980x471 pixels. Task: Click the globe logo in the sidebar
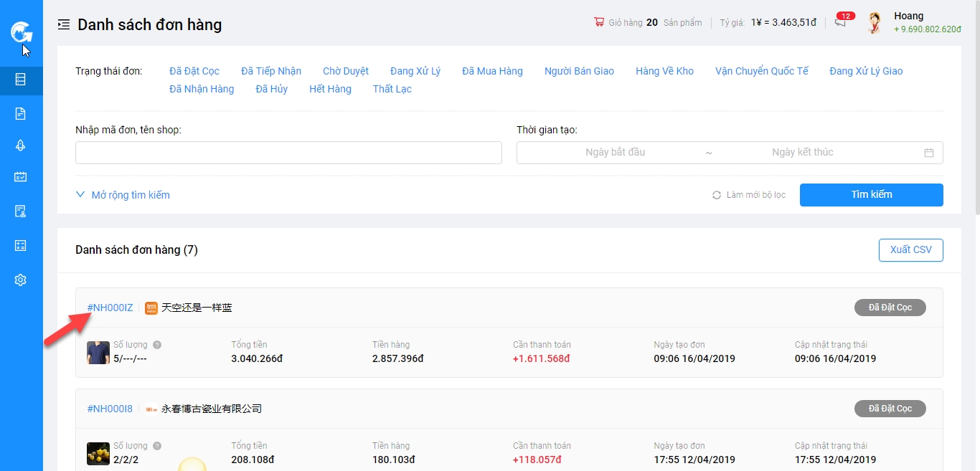[21, 32]
